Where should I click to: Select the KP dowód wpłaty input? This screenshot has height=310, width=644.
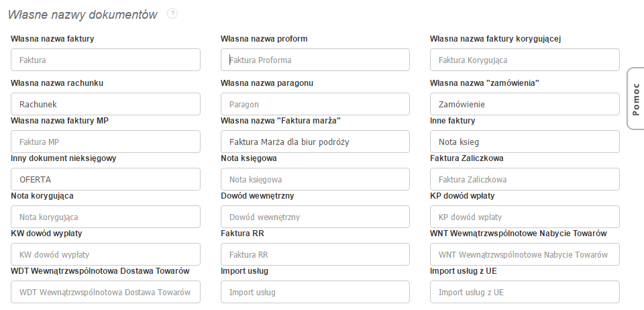coord(525,217)
